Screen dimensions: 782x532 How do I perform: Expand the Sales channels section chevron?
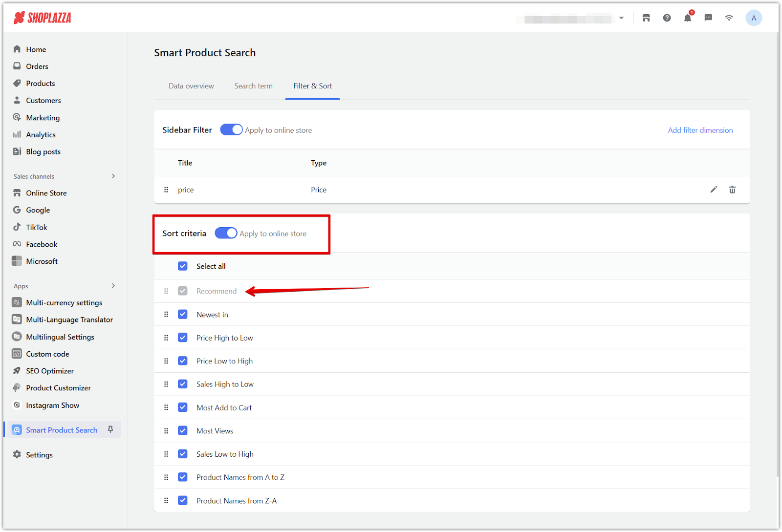tap(113, 176)
